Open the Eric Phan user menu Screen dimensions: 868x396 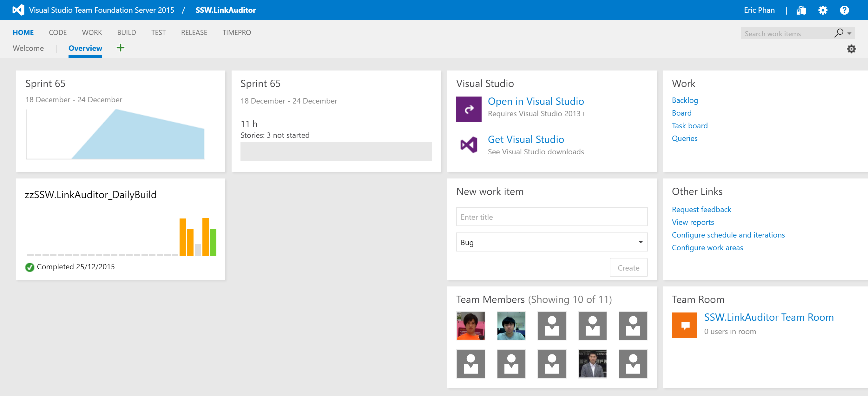pos(759,10)
